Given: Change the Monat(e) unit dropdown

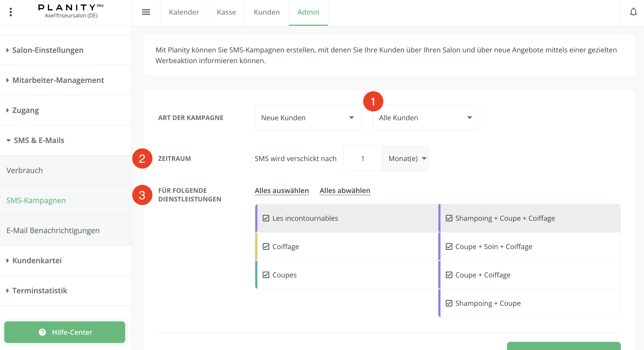Looking at the screenshot, I should click(x=406, y=158).
